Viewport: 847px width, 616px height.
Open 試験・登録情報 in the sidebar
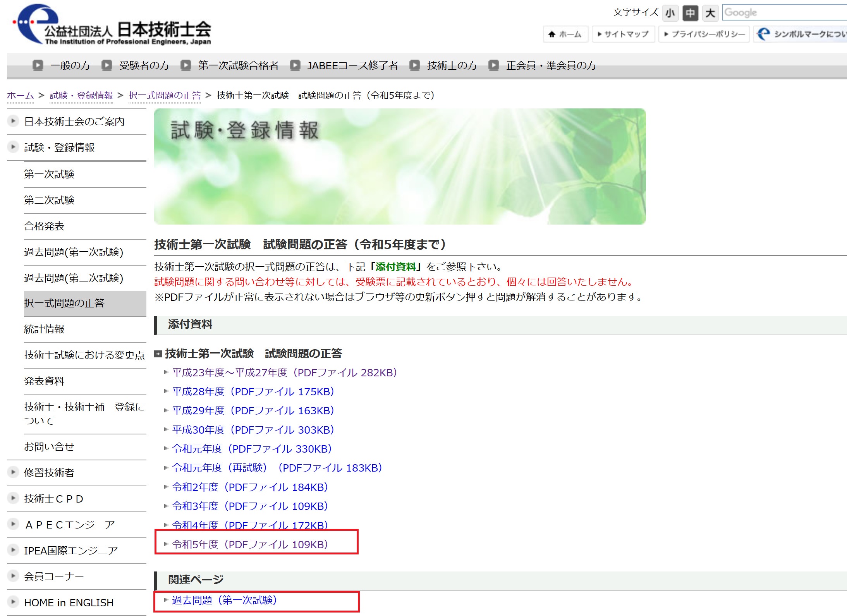[59, 148]
